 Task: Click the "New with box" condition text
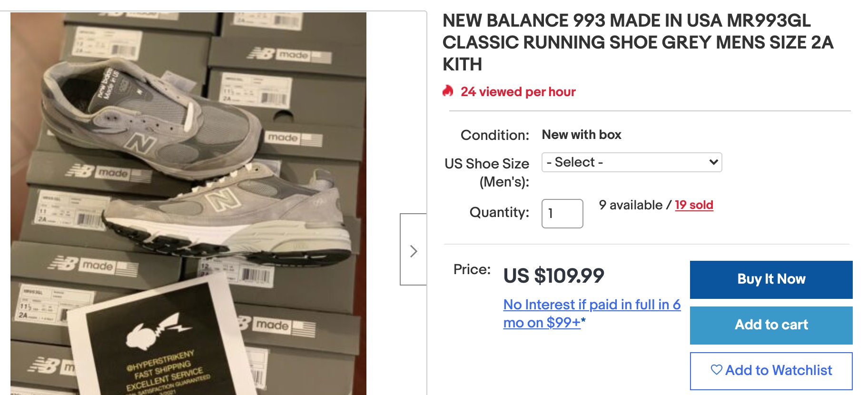pos(582,135)
